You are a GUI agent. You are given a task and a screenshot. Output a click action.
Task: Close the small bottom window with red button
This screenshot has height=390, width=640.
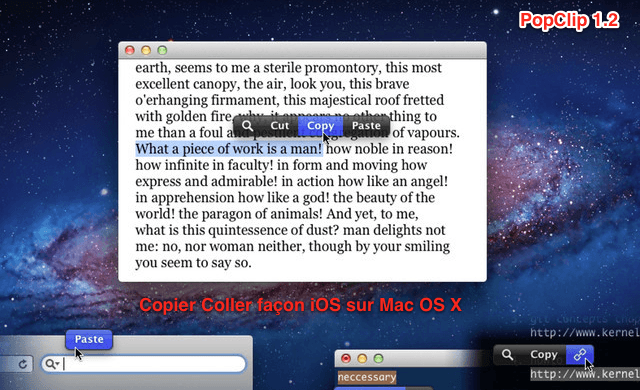pos(346,358)
